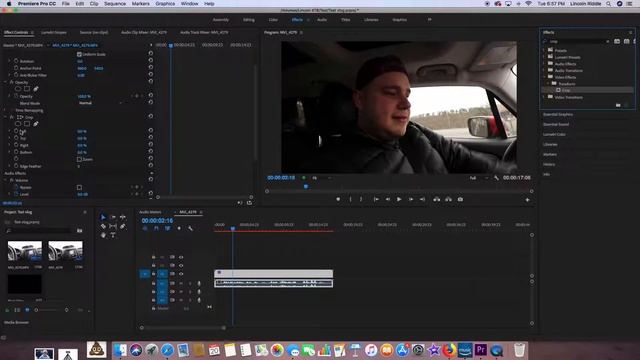Reset the Edge Feather parameter
This screenshot has height=360, width=640.
click(151, 165)
